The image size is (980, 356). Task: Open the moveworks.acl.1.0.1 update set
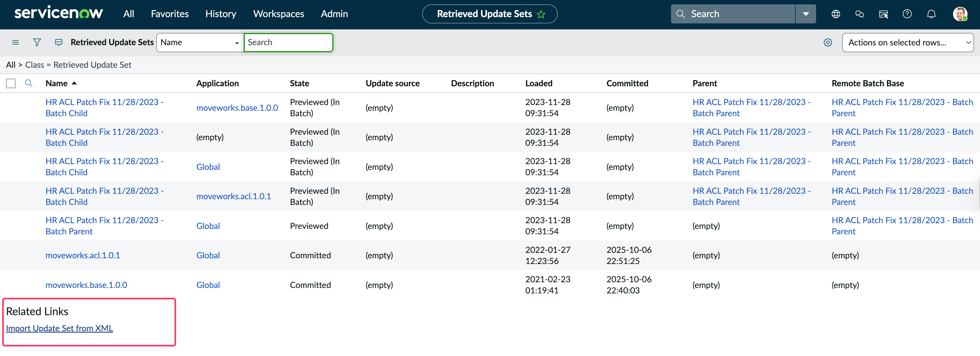pyautogui.click(x=82, y=255)
